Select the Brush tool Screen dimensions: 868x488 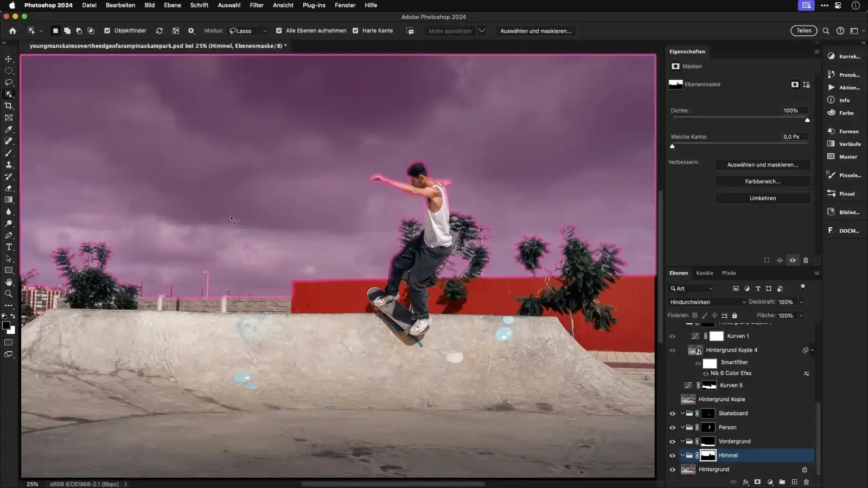(x=9, y=153)
